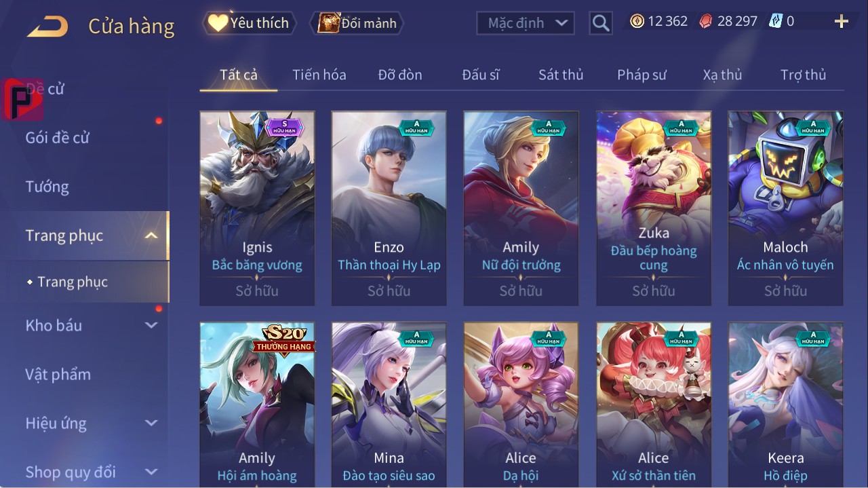Collapse the Trang phục sidebar section
Screen dimensions: 868x488
151,236
